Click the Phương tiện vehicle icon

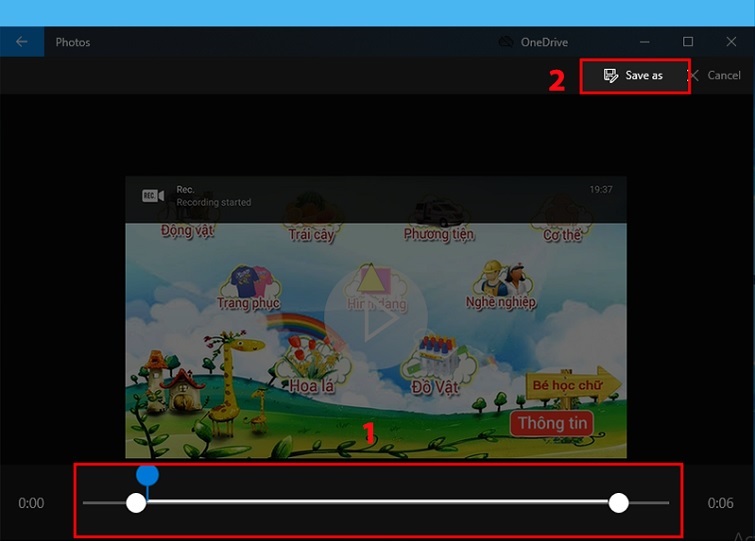pyautogui.click(x=439, y=220)
